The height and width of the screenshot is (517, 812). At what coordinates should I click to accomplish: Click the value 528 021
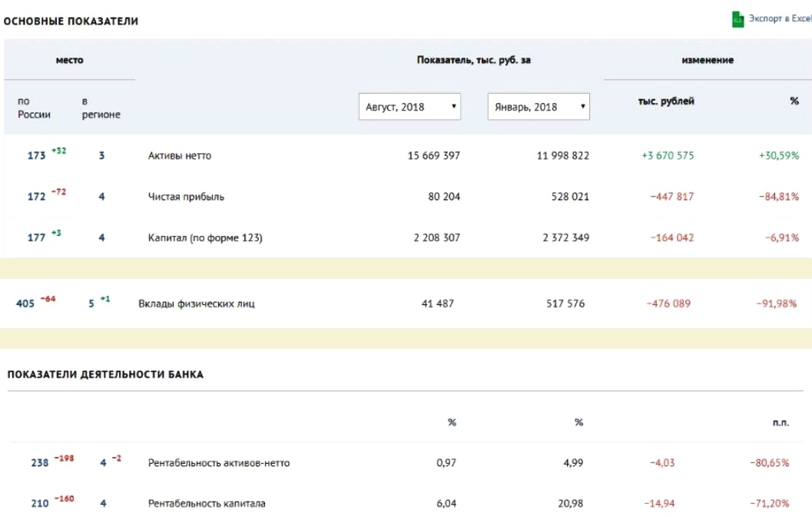tap(570, 197)
